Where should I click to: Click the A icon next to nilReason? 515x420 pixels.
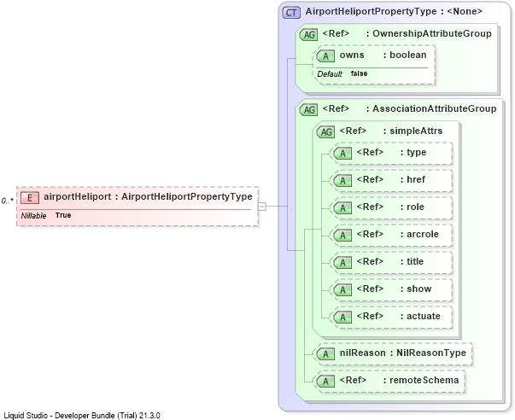click(325, 353)
